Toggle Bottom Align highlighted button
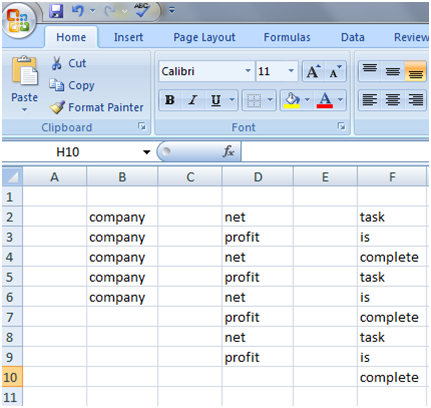The image size is (431, 408). (x=416, y=71)
